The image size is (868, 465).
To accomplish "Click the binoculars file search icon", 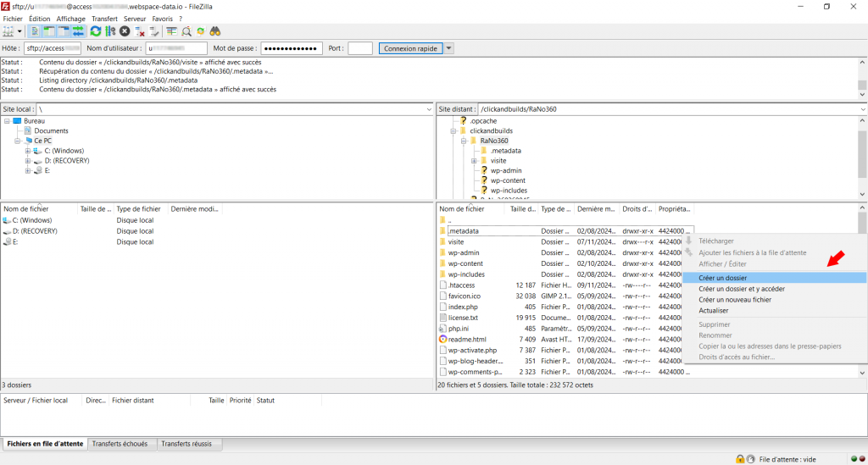I will click(215, 31).
